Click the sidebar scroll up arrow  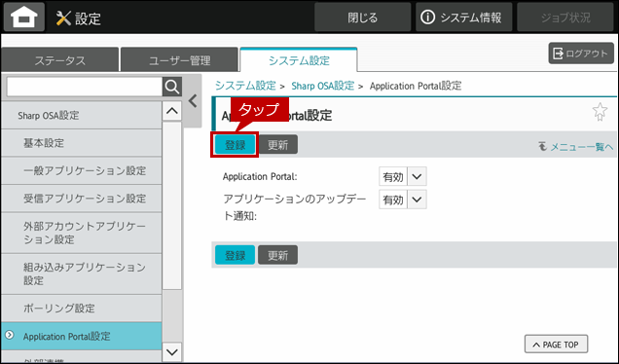coord(172,111)
